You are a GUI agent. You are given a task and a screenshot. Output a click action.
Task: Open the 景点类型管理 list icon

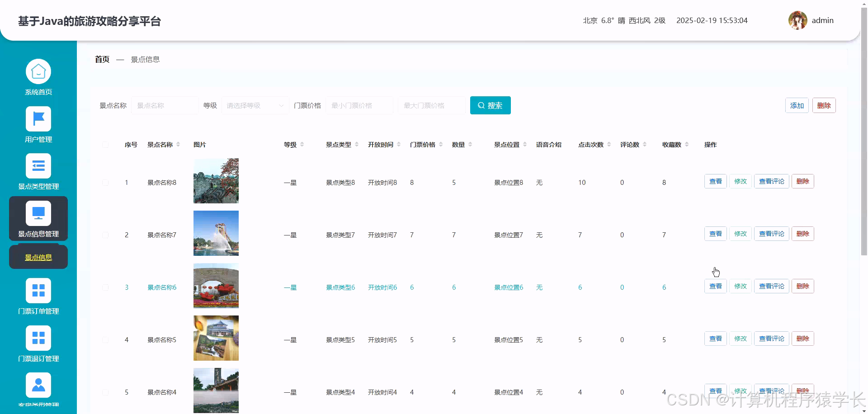(x=38, y=166)
